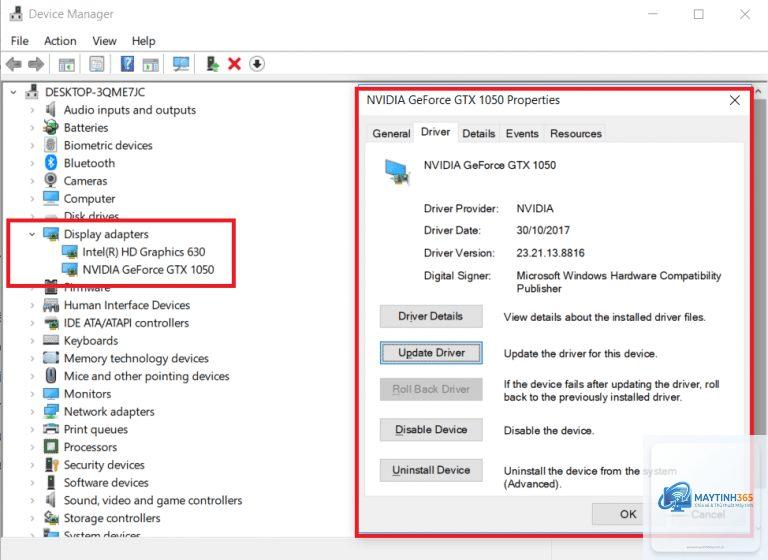Expand the Audio inputs and outputs category
This screenshot has width=768, height=560.
[x=32, y=110]
